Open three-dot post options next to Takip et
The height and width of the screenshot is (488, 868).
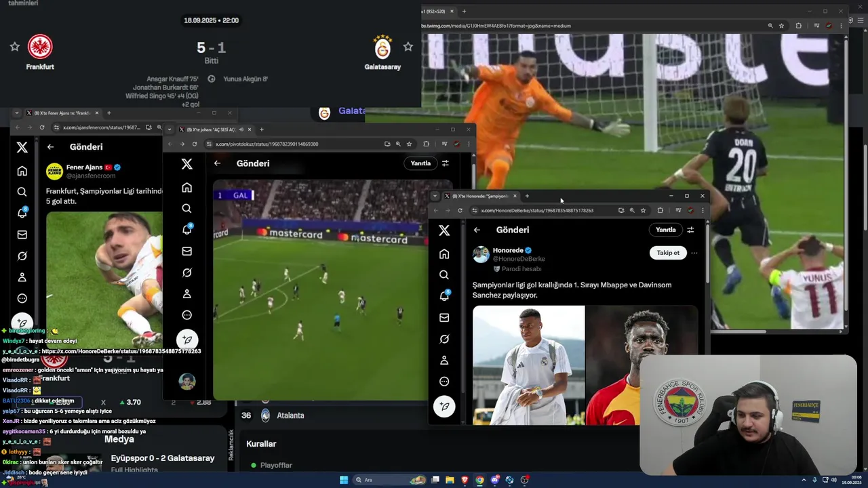tap(694, 253)
